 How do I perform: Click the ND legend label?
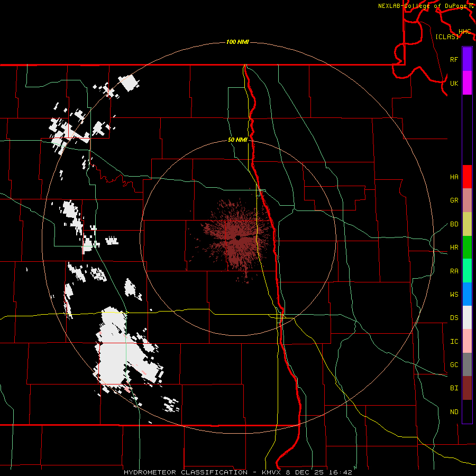454,412
